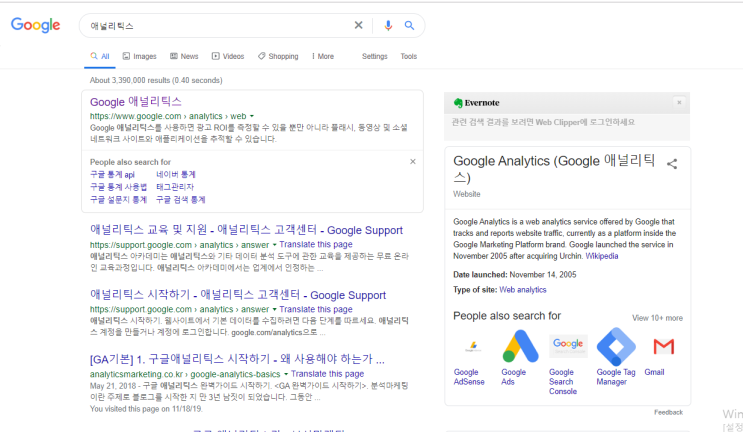The image size is (743, 432).
Task: Open the Google 애널리틱스 result title
Action: coord(136,102)
